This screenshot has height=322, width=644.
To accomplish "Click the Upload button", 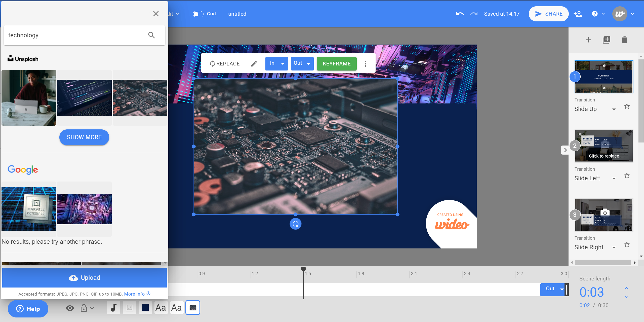I will click(x=85, y=277).
